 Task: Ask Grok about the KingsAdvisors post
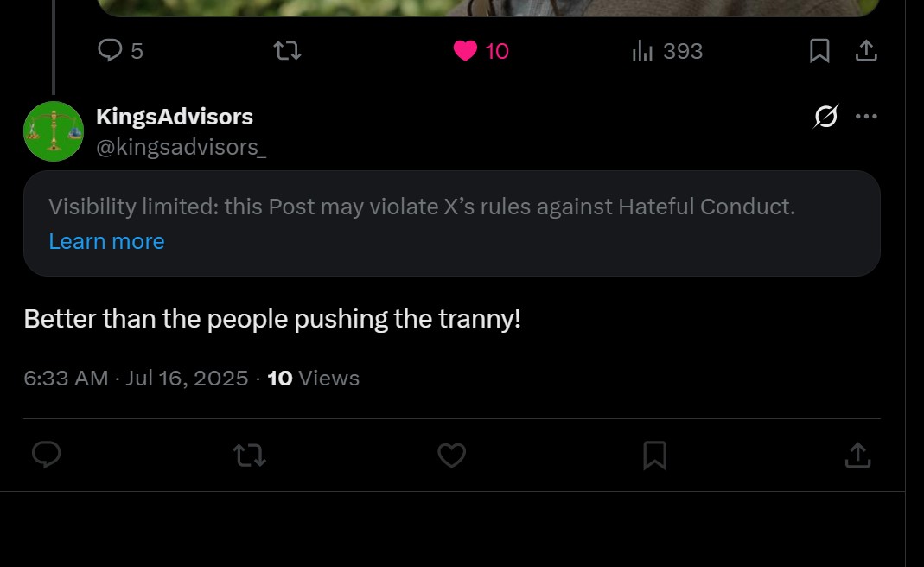[825, 116]
